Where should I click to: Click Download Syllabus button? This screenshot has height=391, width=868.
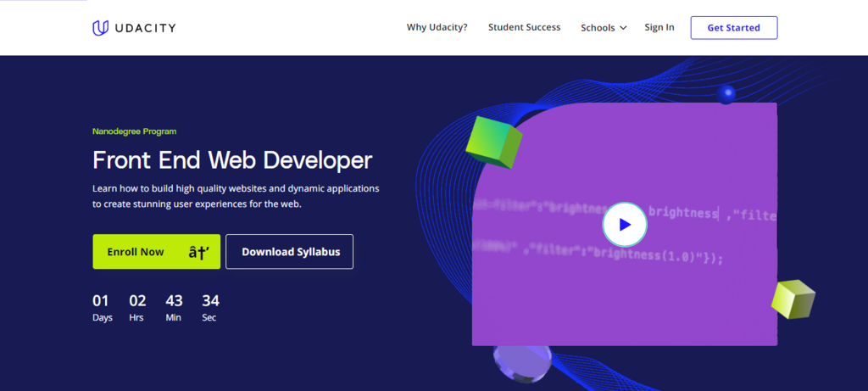click(x=290, y=252)
